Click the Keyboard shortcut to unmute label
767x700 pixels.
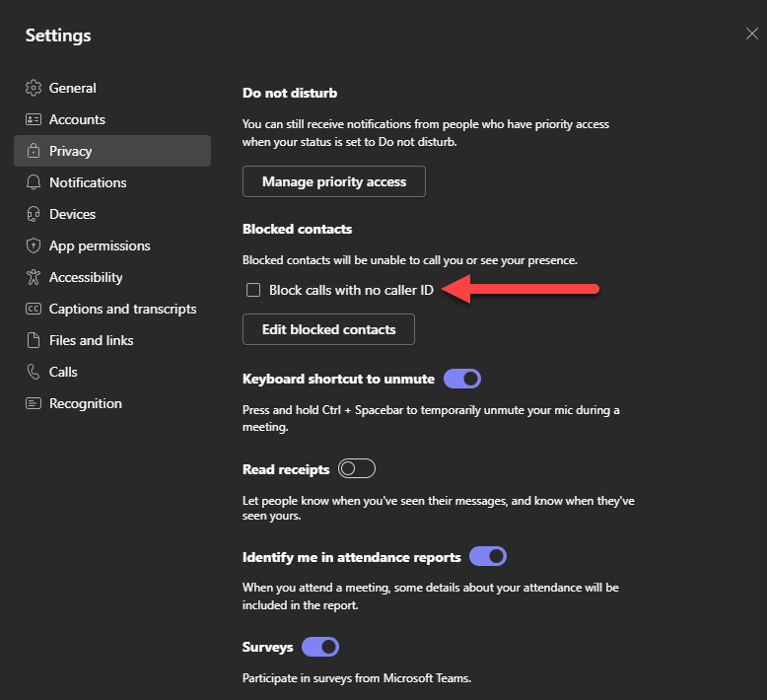coord(338,380)
